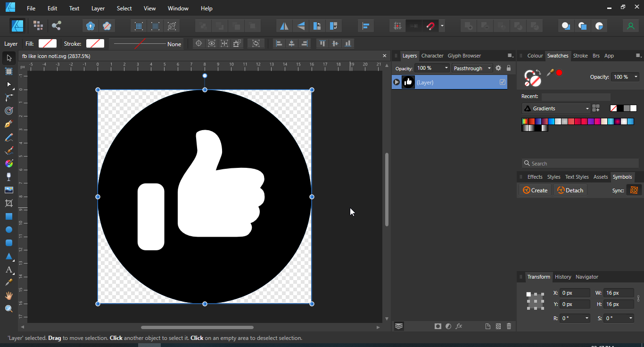Open the Select menu

click(x=124, y=8)
